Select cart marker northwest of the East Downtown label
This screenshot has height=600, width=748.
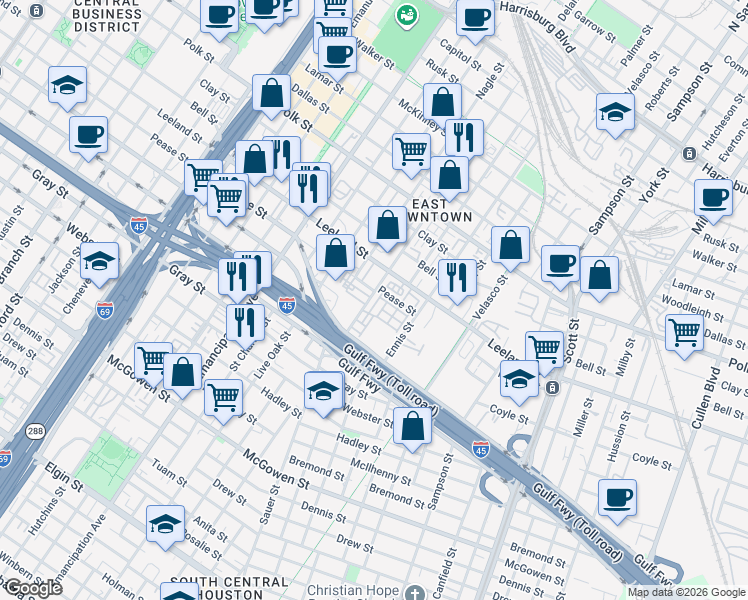point(411,153)
